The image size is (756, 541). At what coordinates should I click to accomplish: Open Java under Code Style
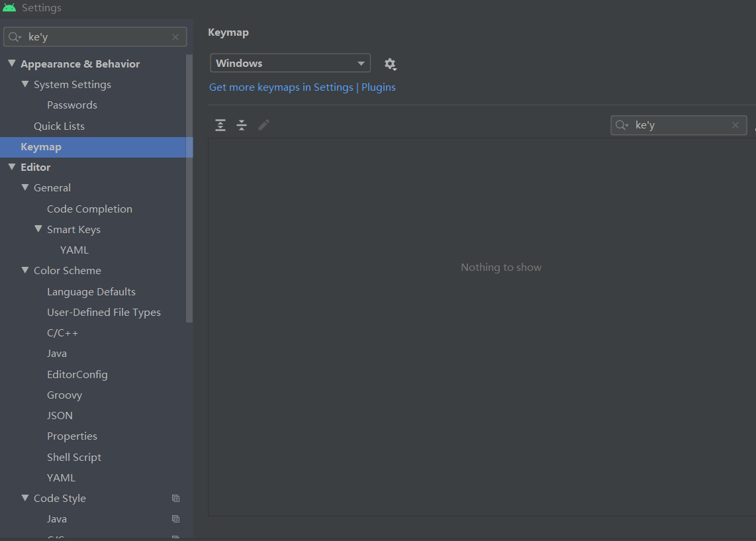click(x=56, y=519)
